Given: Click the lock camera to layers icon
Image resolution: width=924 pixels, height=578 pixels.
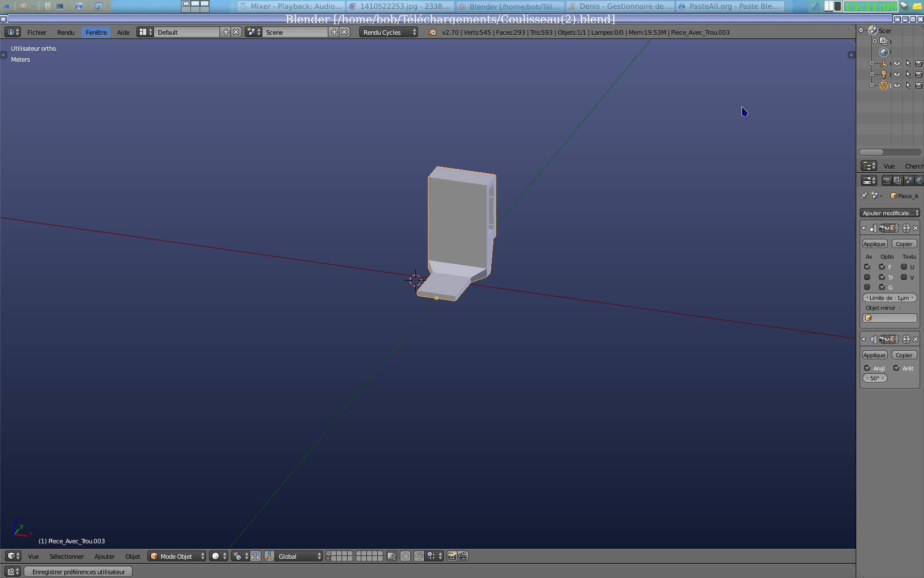Looking at the screenshot, I should [392, 556].
